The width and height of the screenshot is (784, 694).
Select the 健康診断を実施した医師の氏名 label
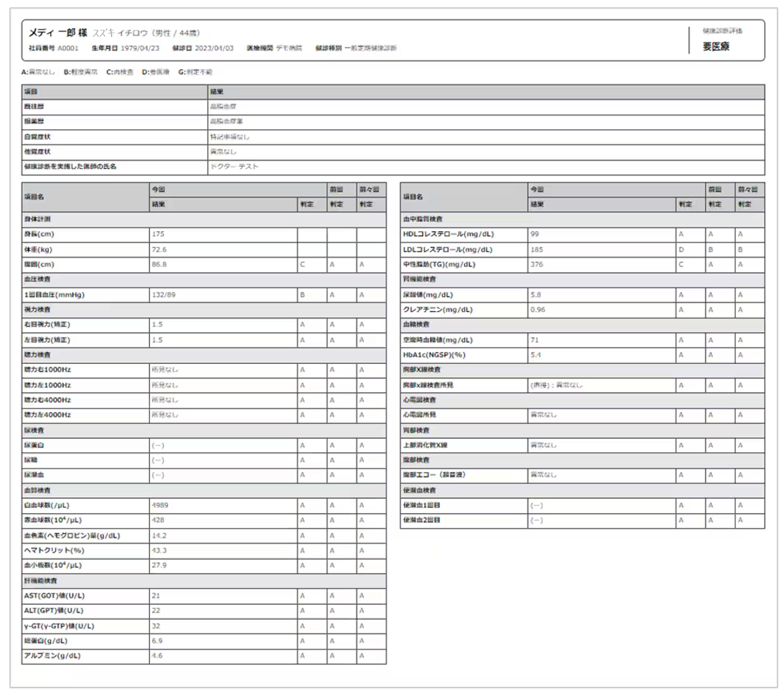[x=70, y=167]
